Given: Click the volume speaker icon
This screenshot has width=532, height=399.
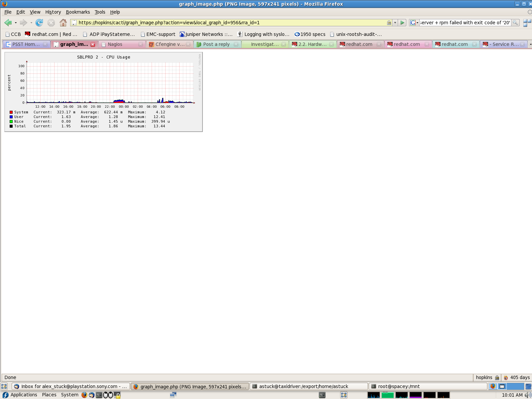Looking at the screenshot, I should pyautogui.click(x=528, y=395).
